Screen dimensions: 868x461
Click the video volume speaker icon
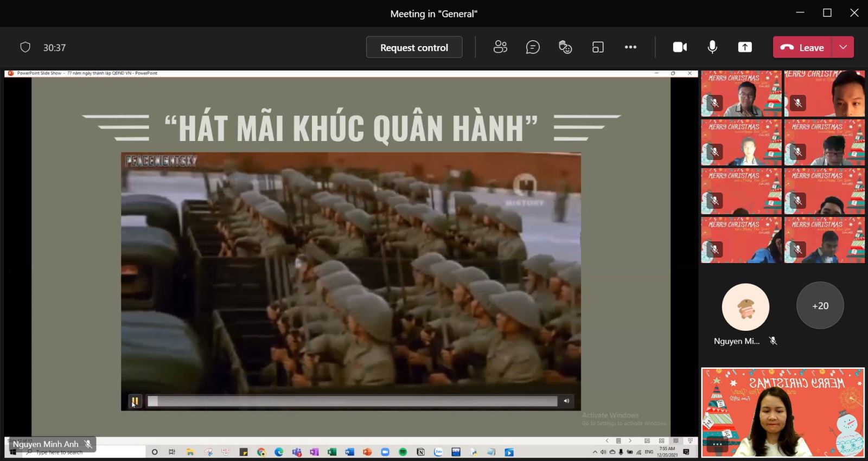(x=566, y=401)
